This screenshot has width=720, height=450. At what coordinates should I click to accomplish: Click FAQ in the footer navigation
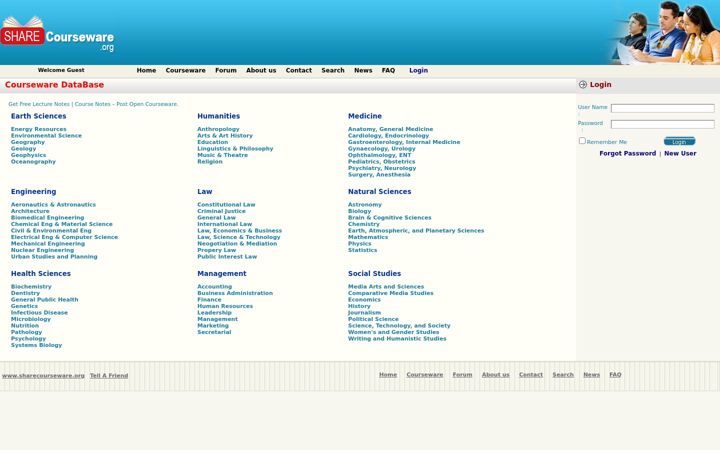point(615,375)
